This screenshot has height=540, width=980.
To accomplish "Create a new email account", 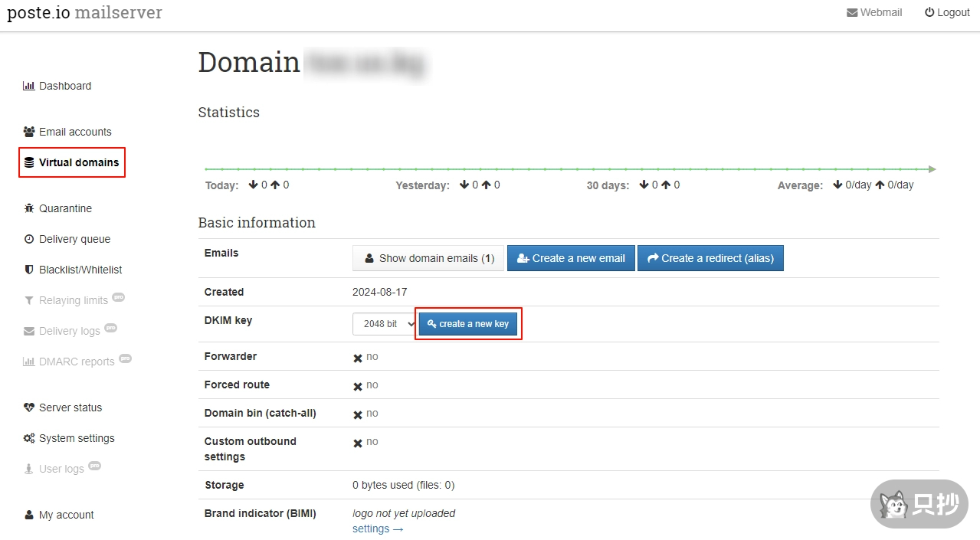I will (x=571, y=258).
